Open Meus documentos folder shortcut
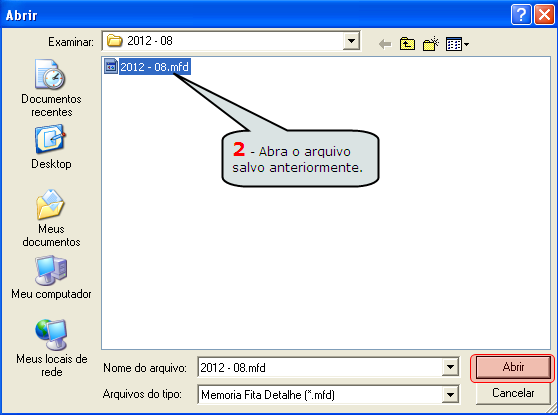558x415 pixels. 51,218
